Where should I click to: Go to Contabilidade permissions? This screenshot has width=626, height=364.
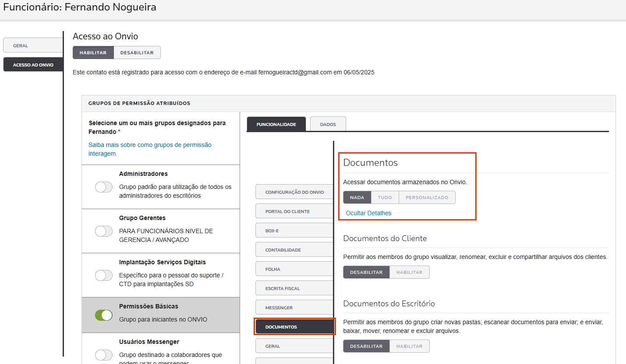(x=294, y=250)
